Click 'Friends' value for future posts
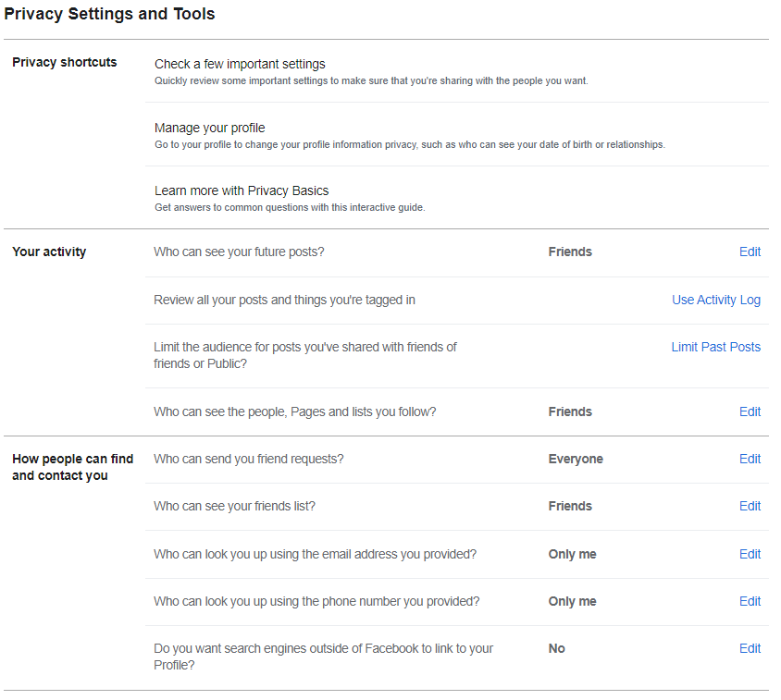Image resolution: width=781 pixels, height=700 pixels. pos(570,252)
